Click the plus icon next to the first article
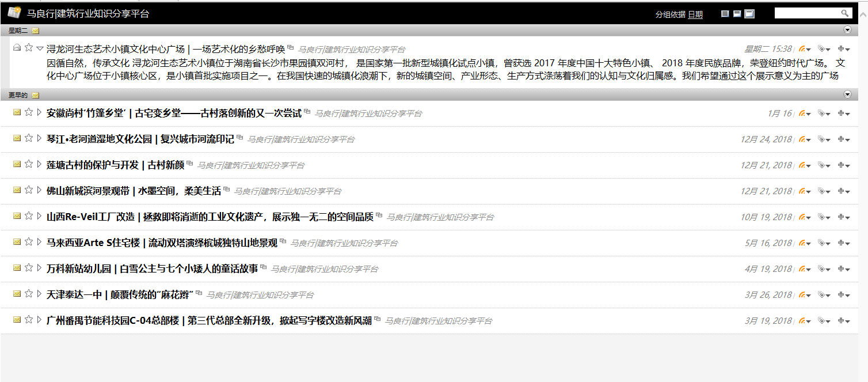The height and width of the screenshot is (382, 868). point(841,48)
